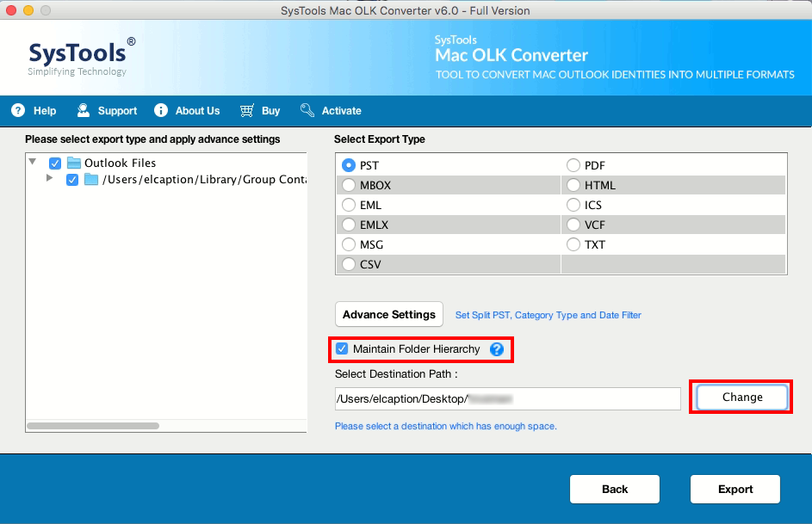Uncheck the Outlook Files checkbox
This screenshot has width=812, height=524.
pyautogui.click(x=55, y=163)
